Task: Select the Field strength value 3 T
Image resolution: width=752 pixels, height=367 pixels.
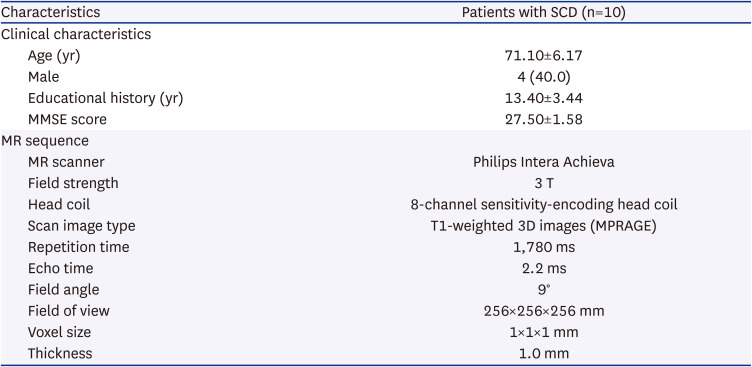Action: [x=543, y=183]
